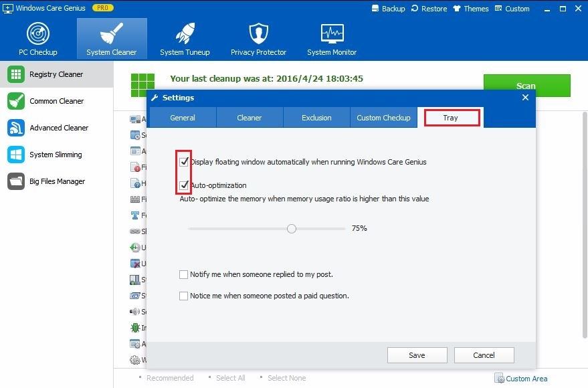Open the System Monitor module

332,39
